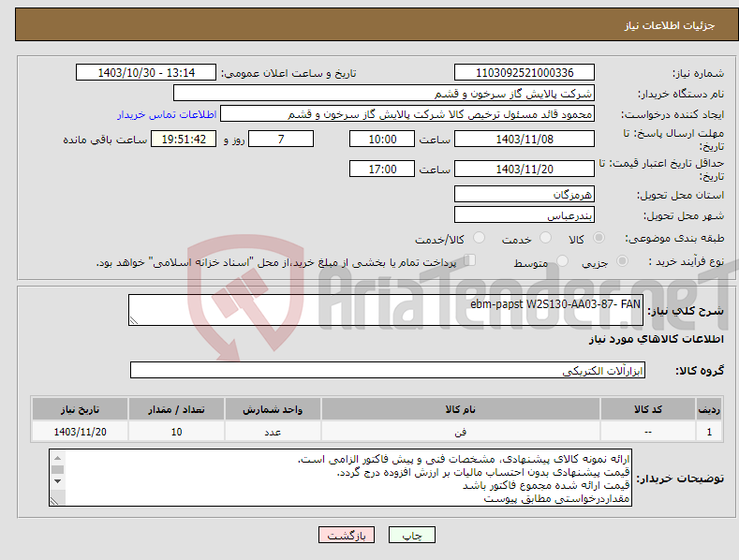Click the price validity time 17:00
The width and height of the screenshot is (739, 560).
(x=382, y=169)
